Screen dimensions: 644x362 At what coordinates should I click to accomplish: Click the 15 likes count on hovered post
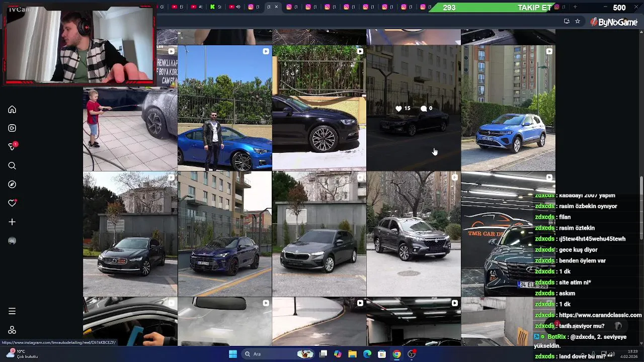pyautogui.click(x=403, y=109)
